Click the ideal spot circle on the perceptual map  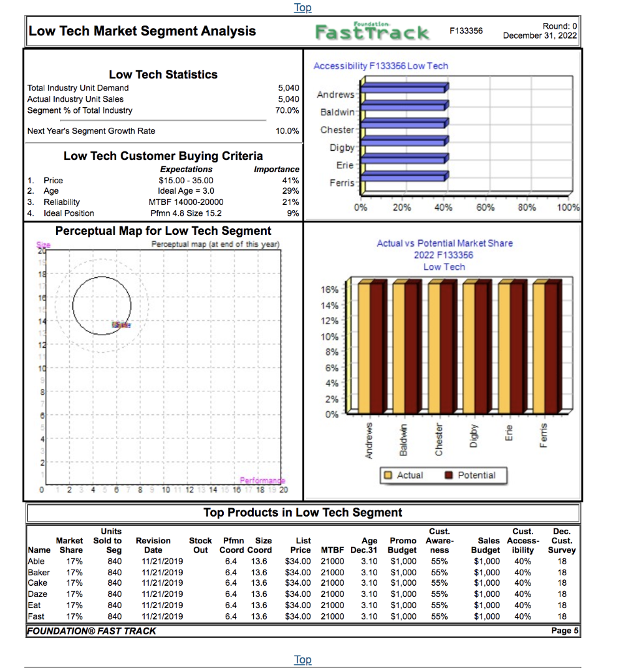(101, 304)
